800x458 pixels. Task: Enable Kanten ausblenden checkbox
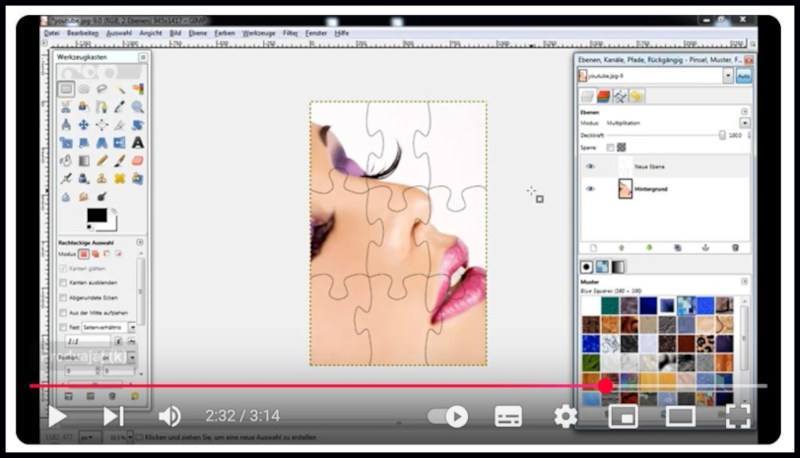(63, 283)
